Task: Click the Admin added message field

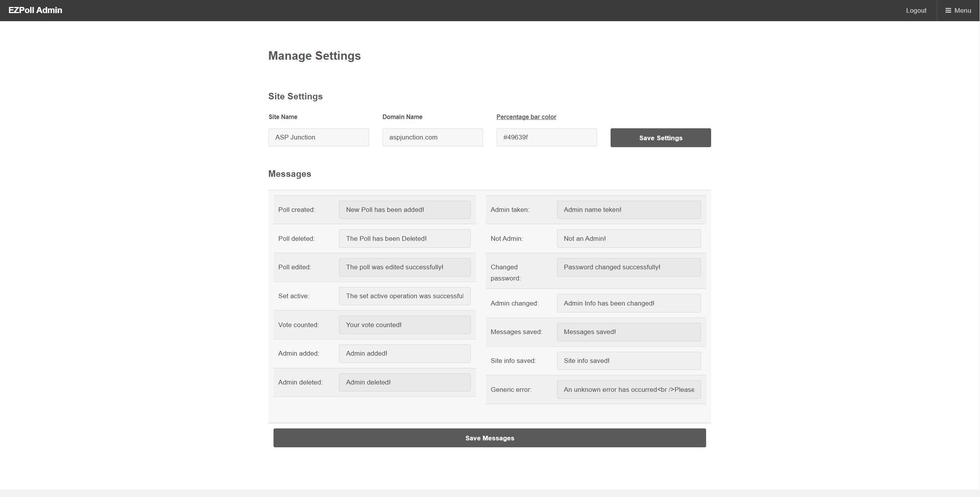Action: pyautogui.click(x=404, y=353)
